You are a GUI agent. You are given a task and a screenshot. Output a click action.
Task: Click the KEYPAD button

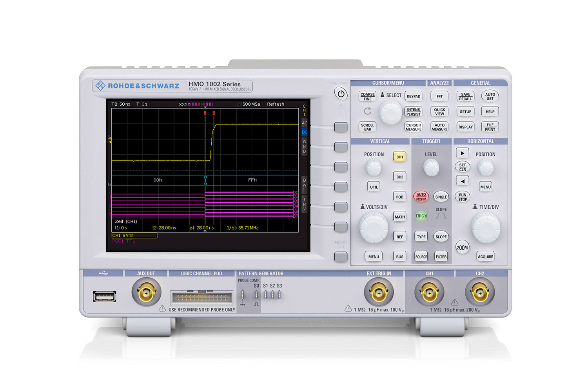tap(413, 96)
